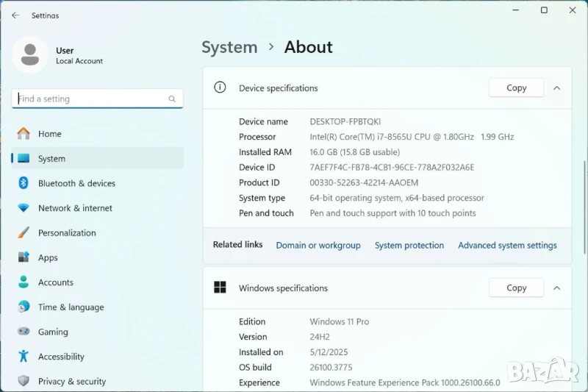
Task: Collapse the Device specifications section
Action: click(556, 88)
